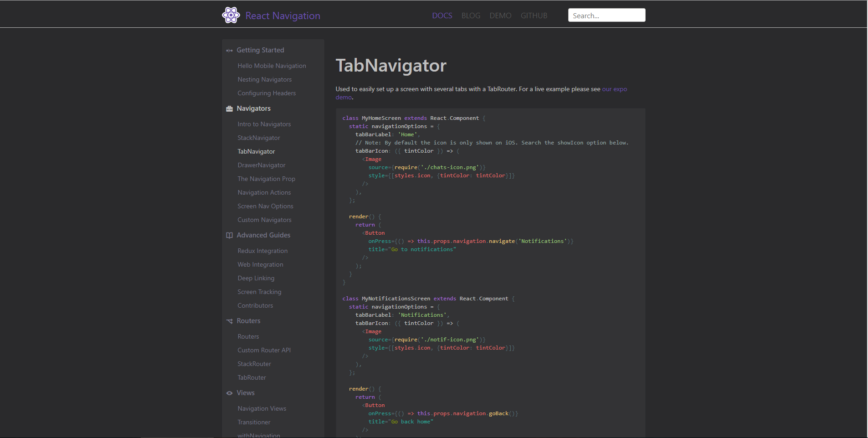Focus the Search input field
This screenshot has height=438, width=868.
(x=606, y=15)
